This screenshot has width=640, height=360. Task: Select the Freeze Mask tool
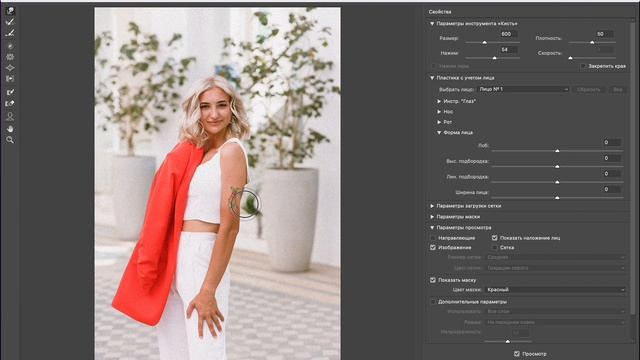pyautogui.click(x=10, y=92)
